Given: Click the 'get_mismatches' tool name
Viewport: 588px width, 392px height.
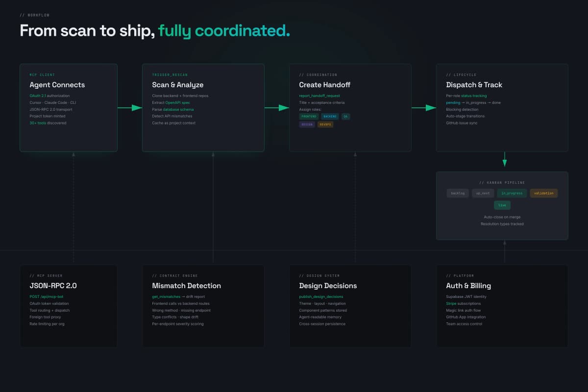Looking at the screenshot, I should [x=166, y=296].
